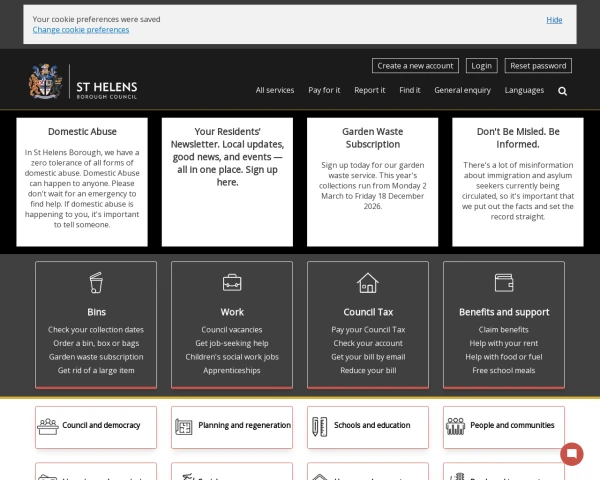Open the Pay for it menu
Screen dimensions: 600x480
324,90
